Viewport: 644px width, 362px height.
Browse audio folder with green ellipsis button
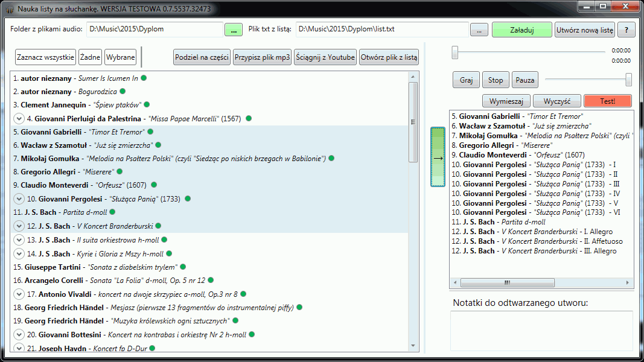click(x=234, y=30)
